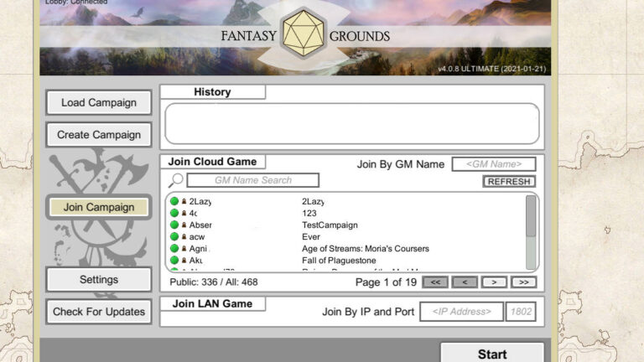
Task: Click green status dot for TestCampaign row
Action: [174, 225]
